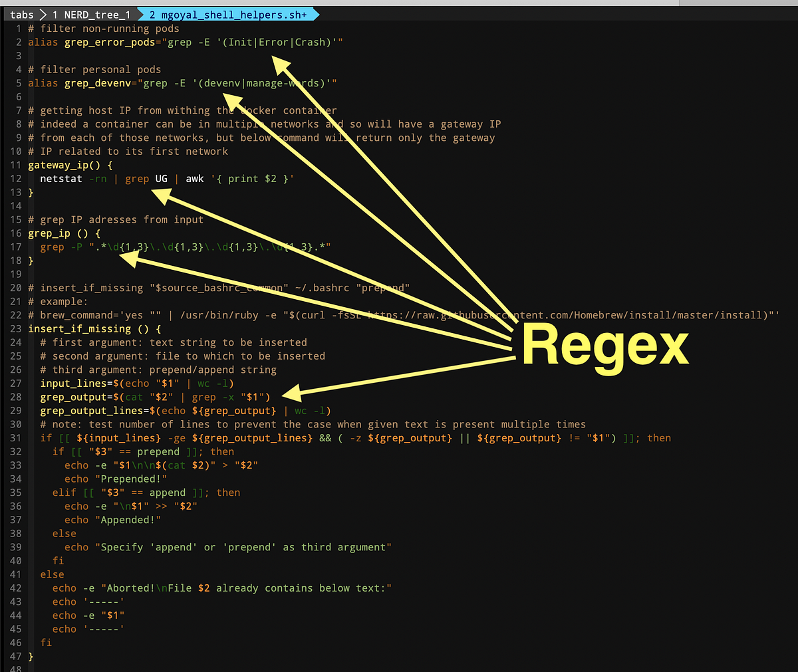
Task: Click the Regex annotation label
Action: point(604,344)
